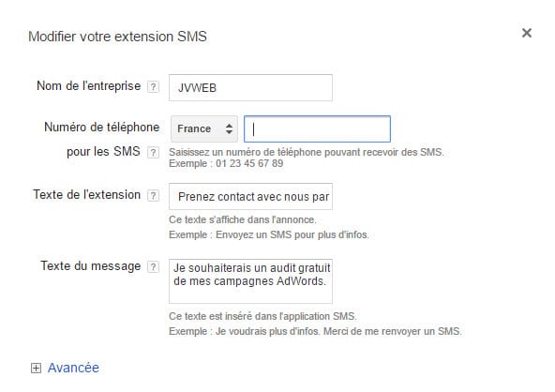Expand the Avancée section link
555x392 pixels.
pos(73,368)
